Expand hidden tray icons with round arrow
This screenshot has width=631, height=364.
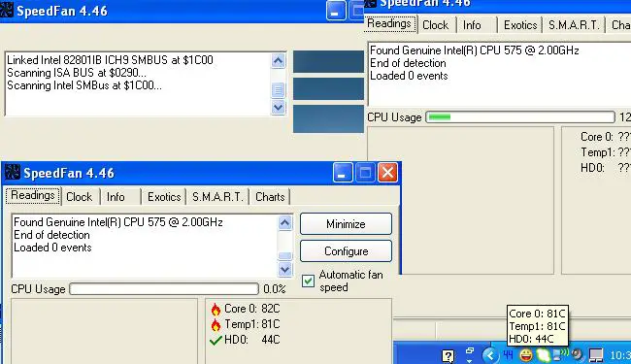coord(490,354)
